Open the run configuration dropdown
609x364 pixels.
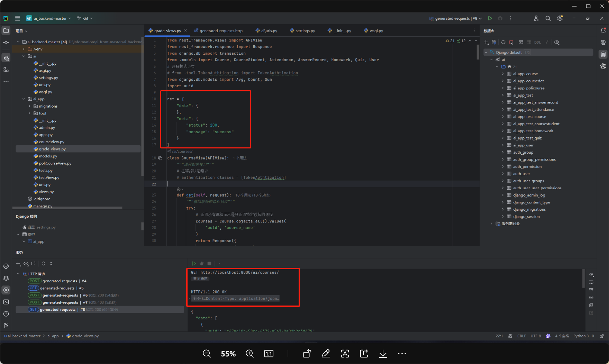[455, 18]
